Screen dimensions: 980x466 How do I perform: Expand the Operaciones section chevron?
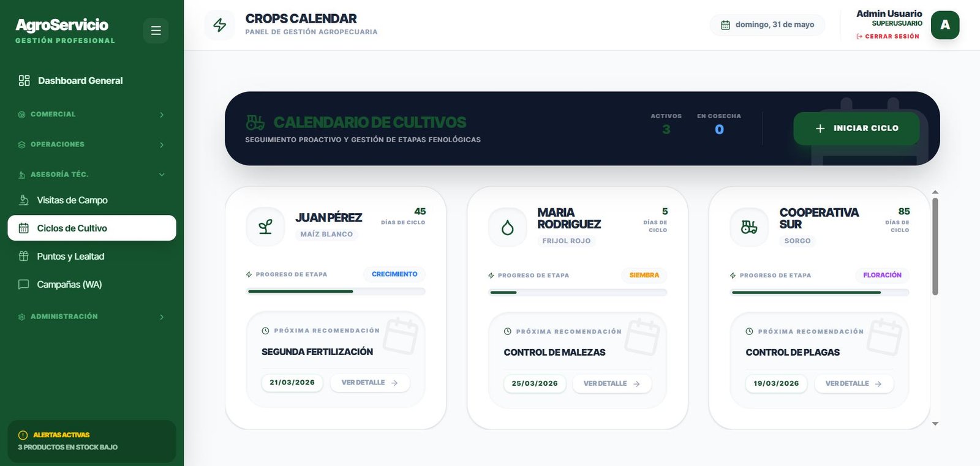click(x=162, y=145)
